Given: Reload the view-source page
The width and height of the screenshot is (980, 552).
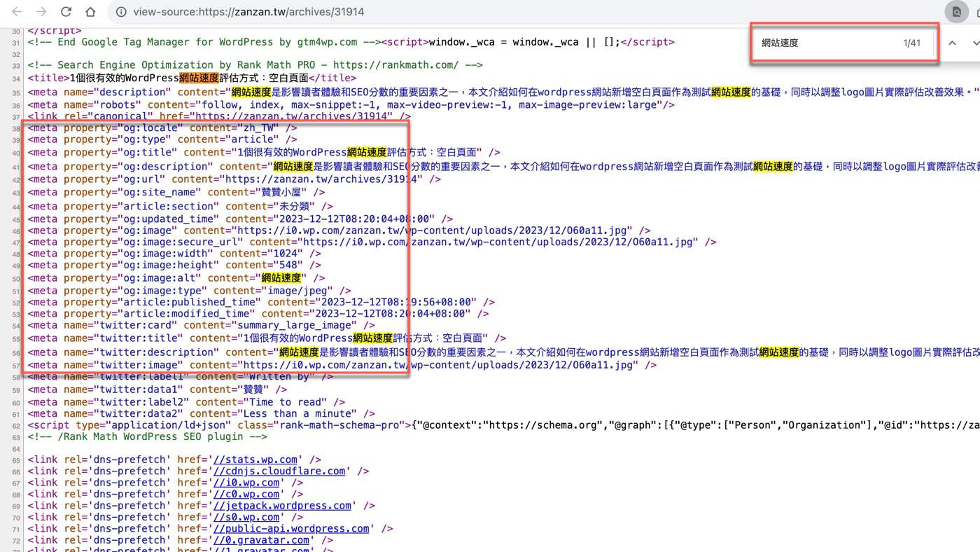Looking at the screenshot, I should pyautogui.click(x=66, y=12).
